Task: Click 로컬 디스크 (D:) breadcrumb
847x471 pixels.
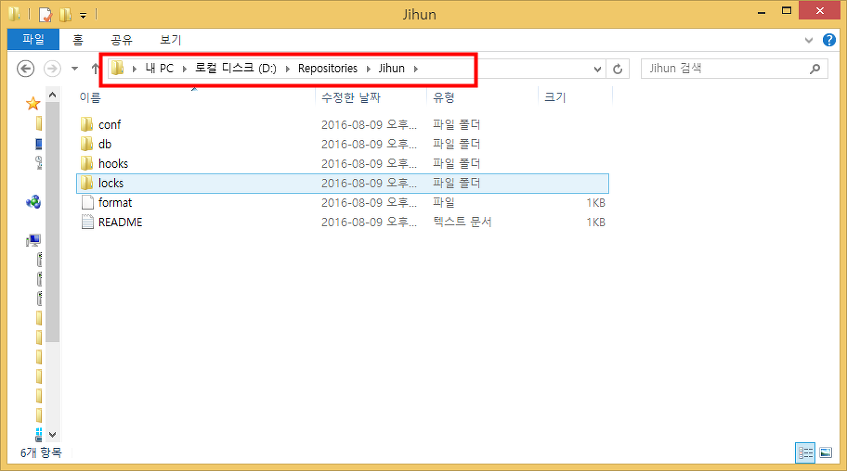Action: click(x=236, y=69)
